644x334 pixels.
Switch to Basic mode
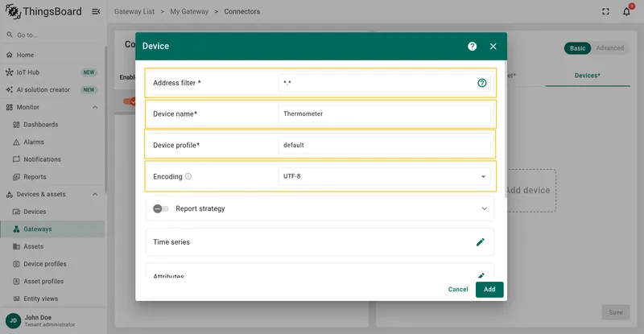click(577, 48)
